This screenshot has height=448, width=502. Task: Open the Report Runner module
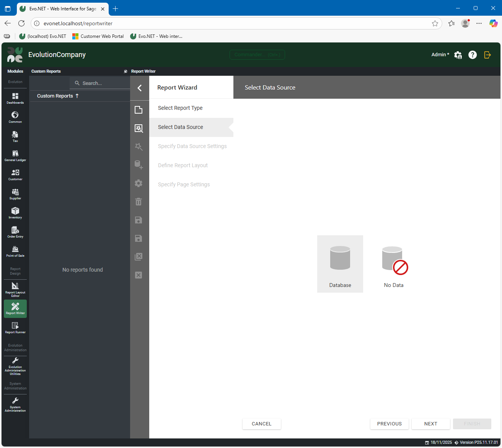click(x=15, y=328)
